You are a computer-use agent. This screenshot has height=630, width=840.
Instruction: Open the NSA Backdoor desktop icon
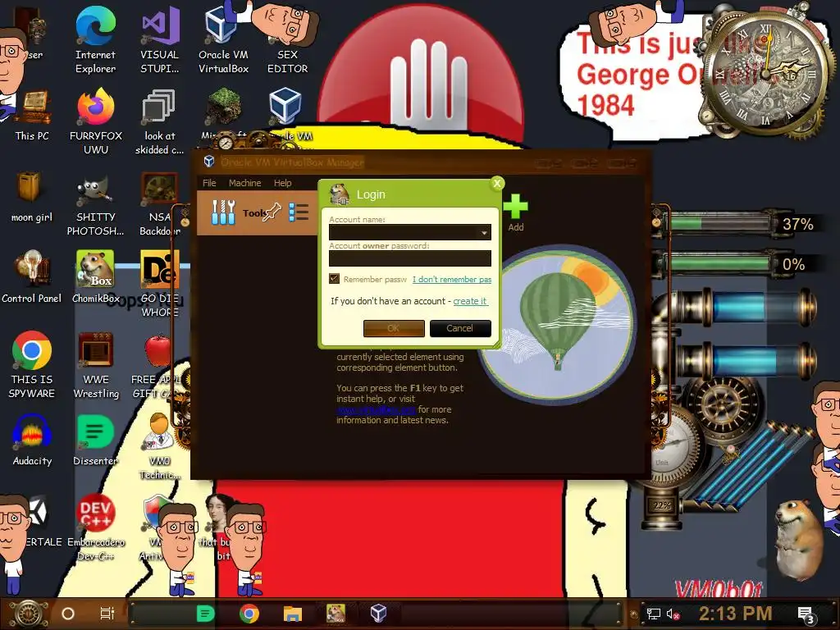[x=160, y=204]
